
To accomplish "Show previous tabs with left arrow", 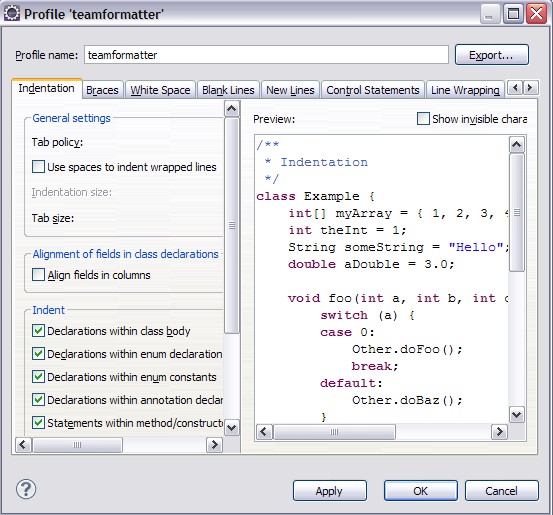I will pos(515,87).
